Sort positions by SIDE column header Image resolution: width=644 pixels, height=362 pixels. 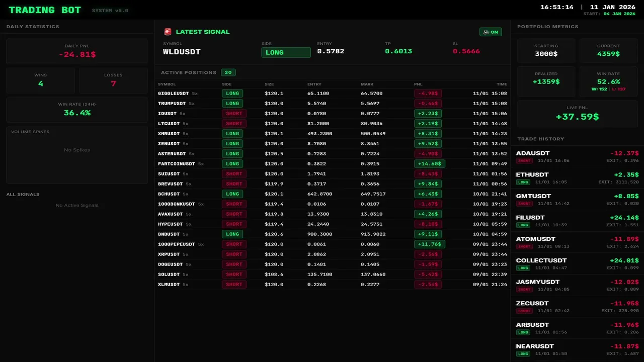[226, 84]
